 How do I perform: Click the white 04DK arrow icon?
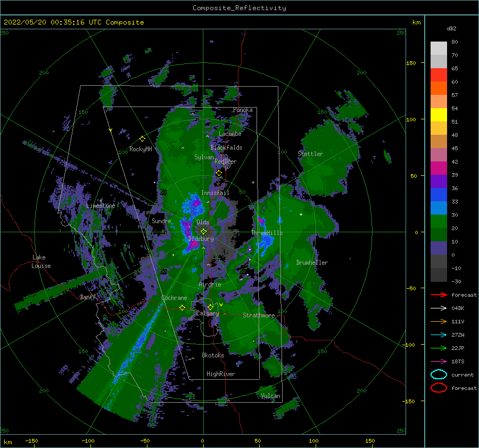tap(439, 308)
